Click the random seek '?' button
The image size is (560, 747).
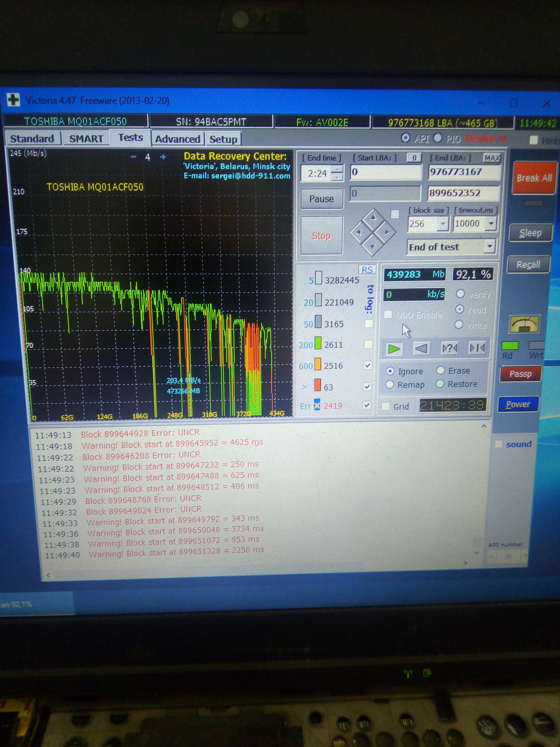pos(450,348)
